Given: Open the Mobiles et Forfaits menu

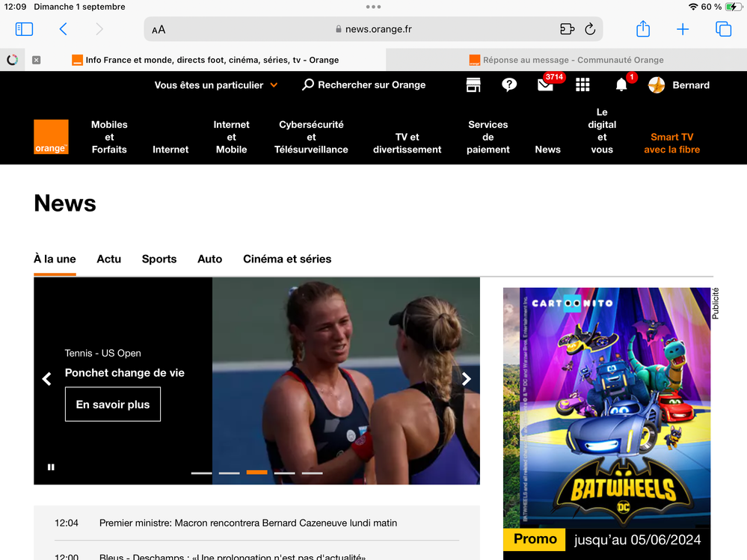Looking at the screenshot, I should [x=109, y=137].
